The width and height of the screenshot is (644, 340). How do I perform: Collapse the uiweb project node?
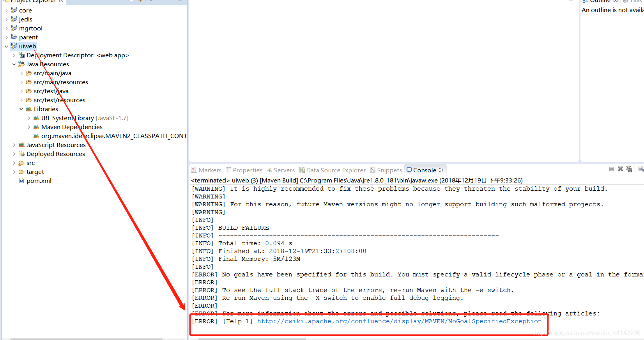(x=7, y=46)
